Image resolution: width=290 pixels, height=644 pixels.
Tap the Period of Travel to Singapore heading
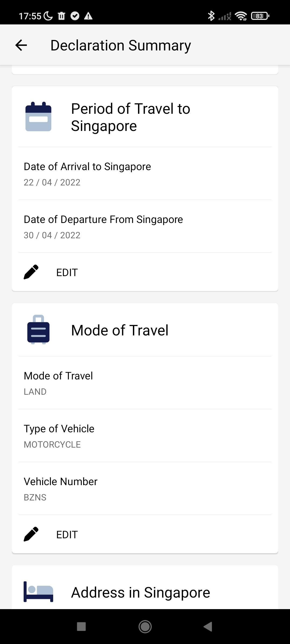130,117
